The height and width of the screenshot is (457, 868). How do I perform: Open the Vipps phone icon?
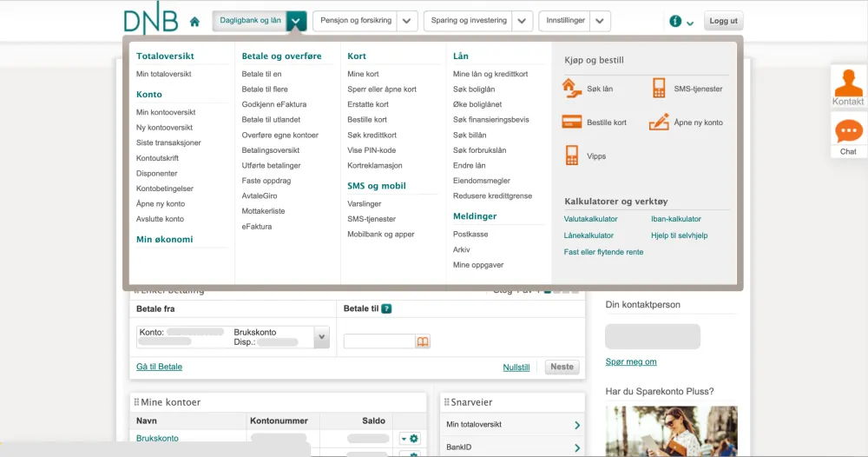point(571,156)
